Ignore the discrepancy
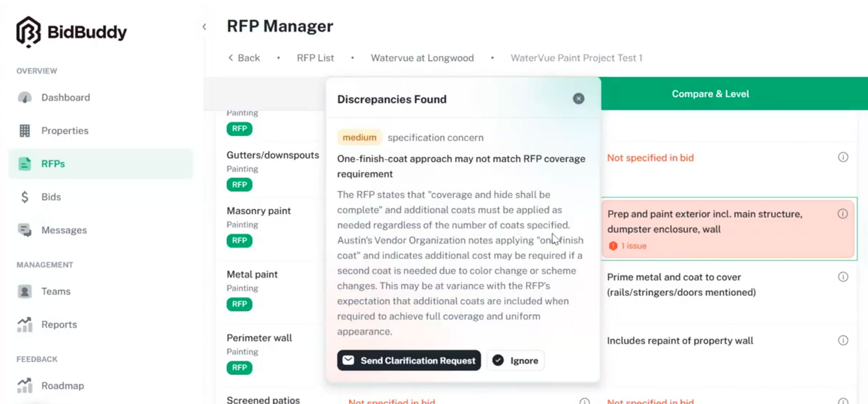 click(515, 360)
